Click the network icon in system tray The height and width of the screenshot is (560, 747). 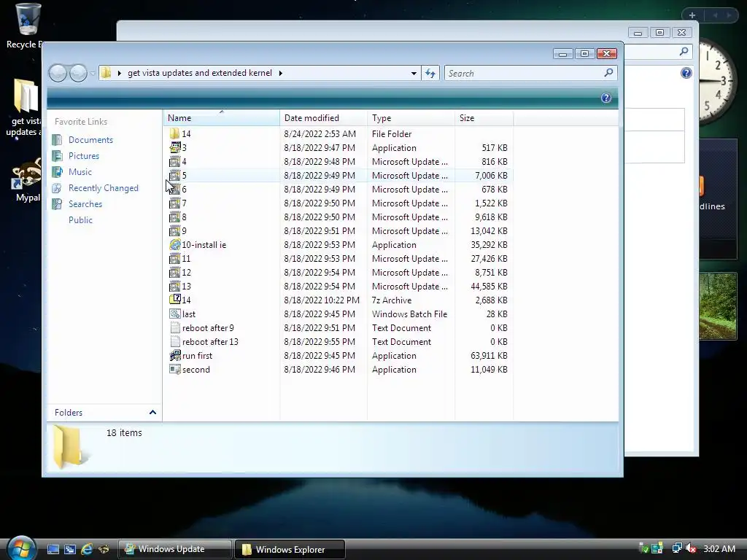[676, 548]
